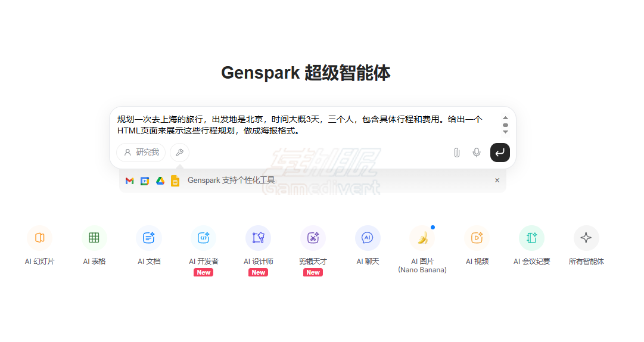Toggle the 研究我 personalization button
The width and height of the screenshot is (644, 342).
click(x=141, y=153)
